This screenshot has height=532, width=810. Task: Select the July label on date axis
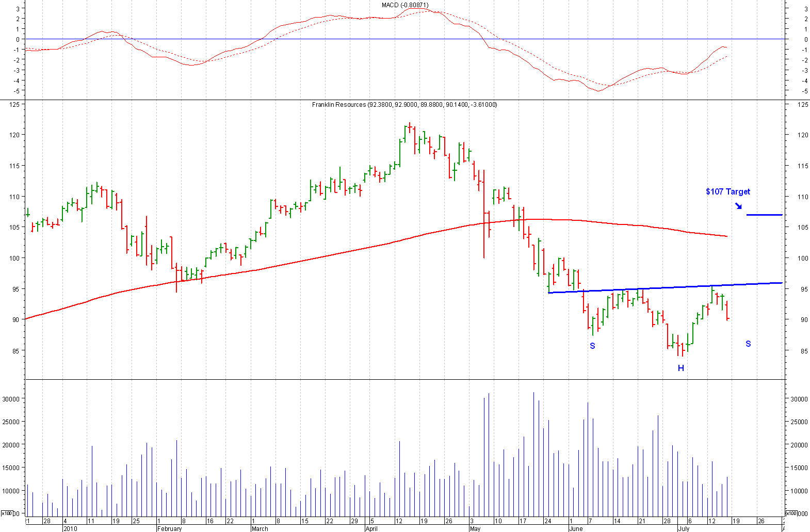[x=683, y=528]
